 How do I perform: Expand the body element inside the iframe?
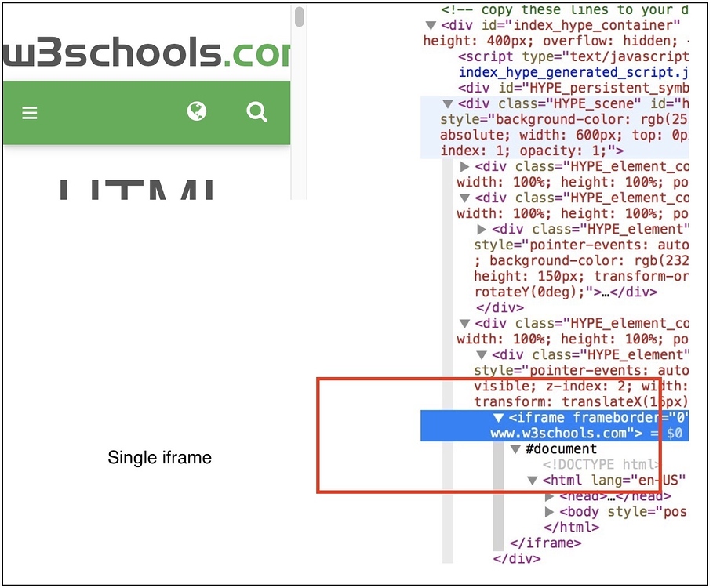[549, 511]
